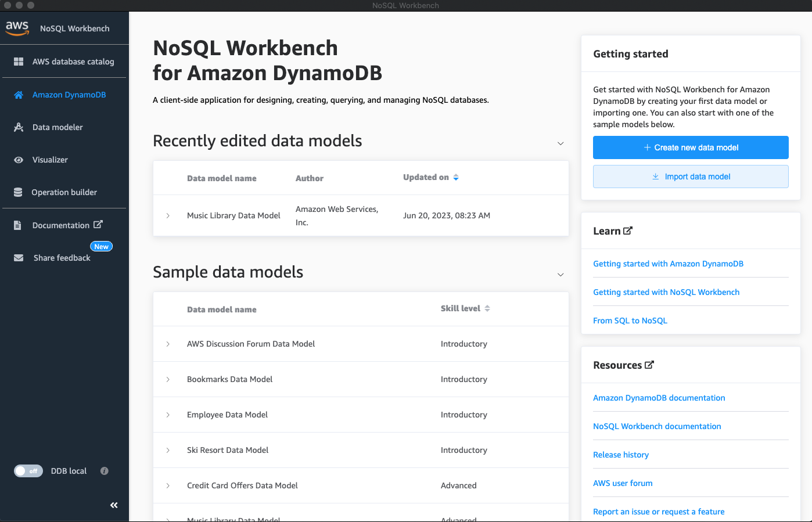
Task: Click the AWS logo in sidebar
Action: click(x=17, y=28)
